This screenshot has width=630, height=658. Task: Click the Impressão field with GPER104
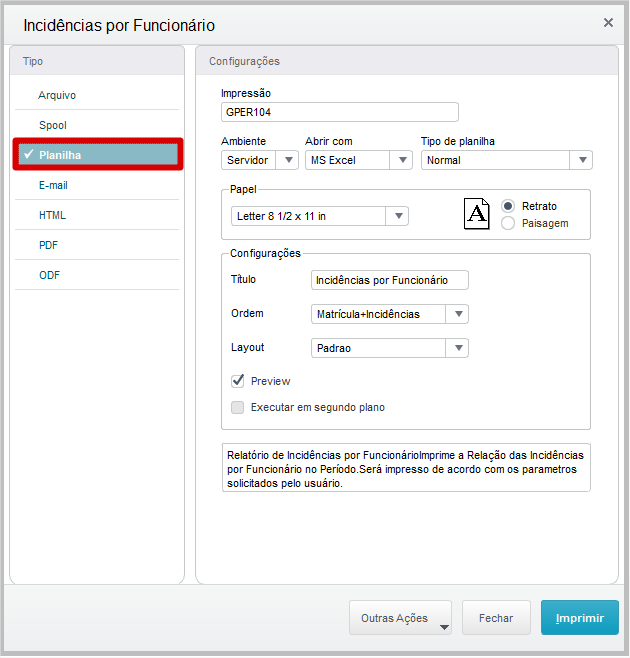tap(340, 112)
